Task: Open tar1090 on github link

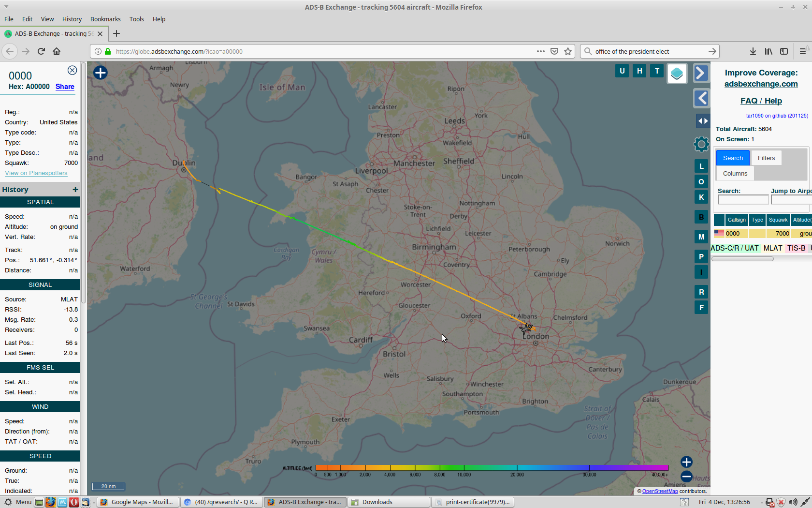Action: [x=777, y=116]
